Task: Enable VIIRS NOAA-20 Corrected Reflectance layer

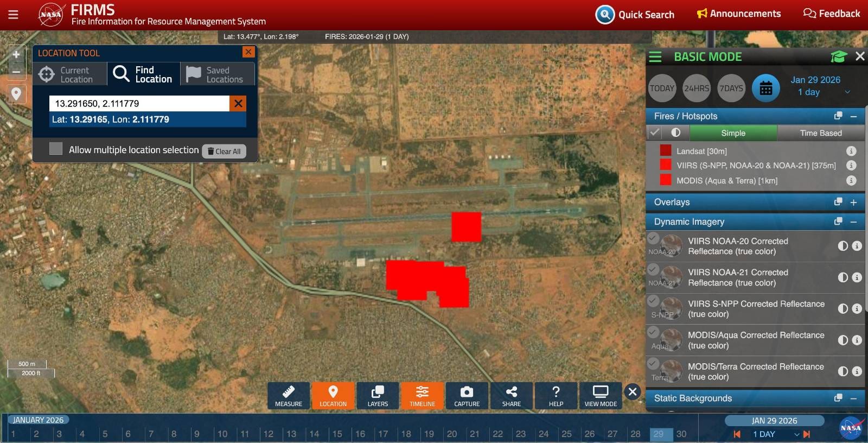Action: [653, 238]
